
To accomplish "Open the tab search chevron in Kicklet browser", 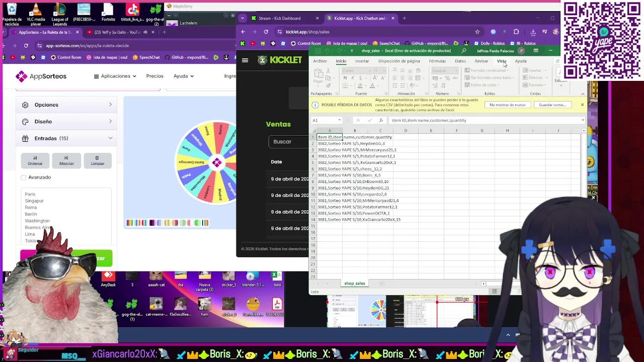I will 243,18.
